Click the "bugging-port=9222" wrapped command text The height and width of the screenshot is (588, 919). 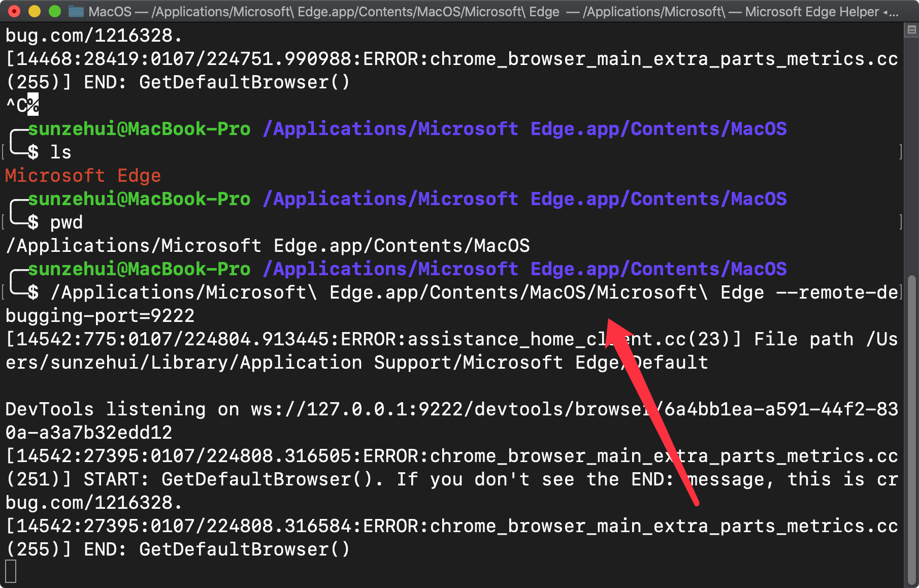click(x=100, y=316)
